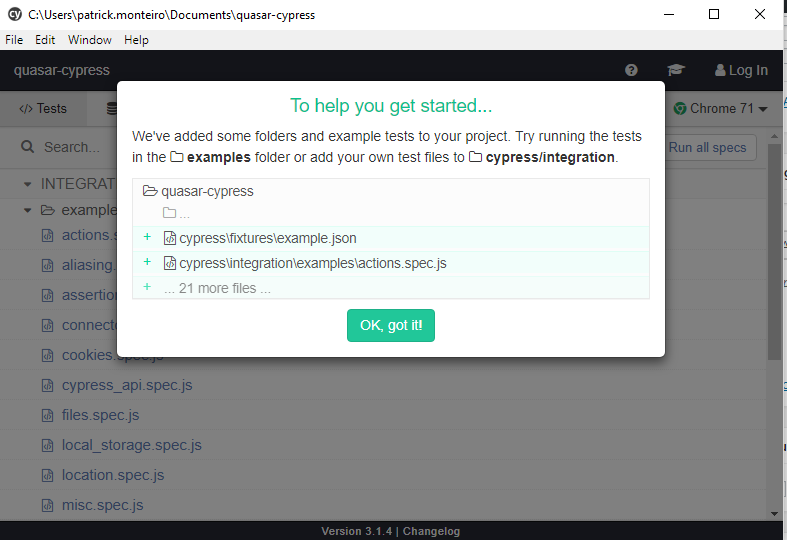Click the open folder icon for quasar-cypress
The width and height of the screenshot is (787, 540).
point(150,191)
